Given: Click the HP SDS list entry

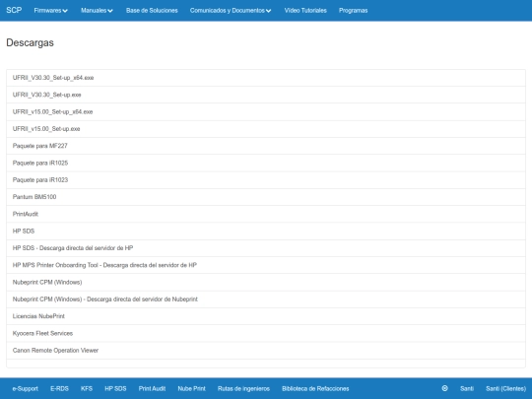Looking at the screenshot, I should [x=266, y=232].
